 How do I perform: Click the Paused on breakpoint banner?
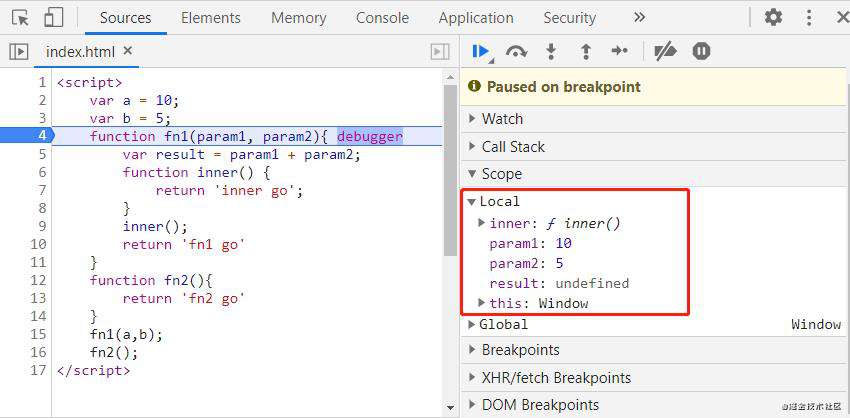click(654, 87)
